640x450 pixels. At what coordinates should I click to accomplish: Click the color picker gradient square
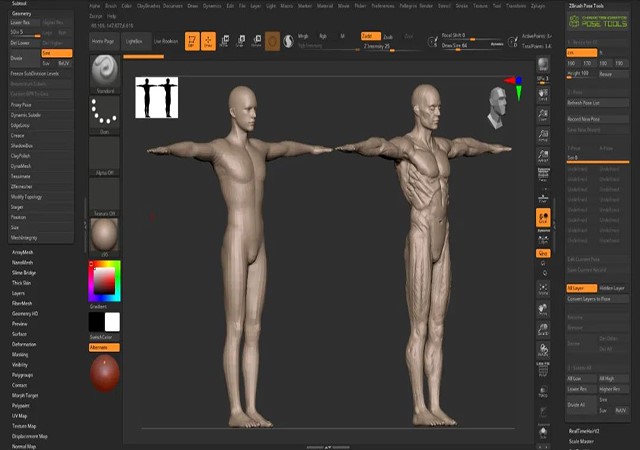pos(104,282)
